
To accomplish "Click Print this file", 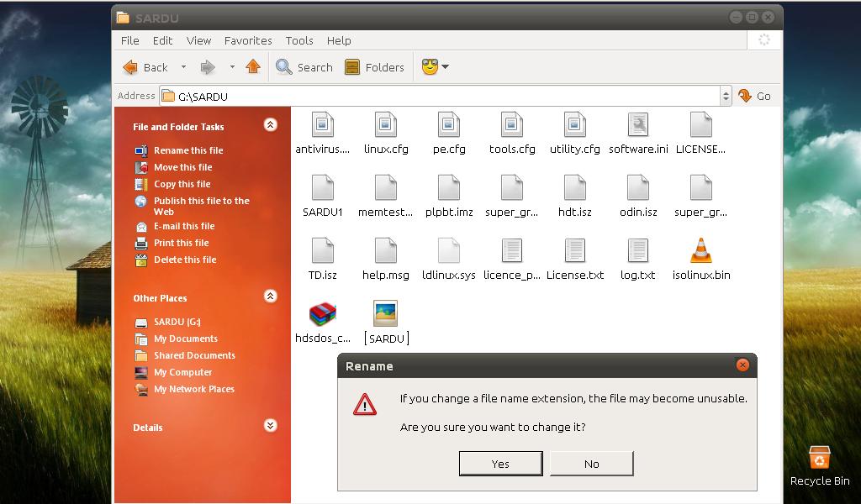I will [172, 243].
